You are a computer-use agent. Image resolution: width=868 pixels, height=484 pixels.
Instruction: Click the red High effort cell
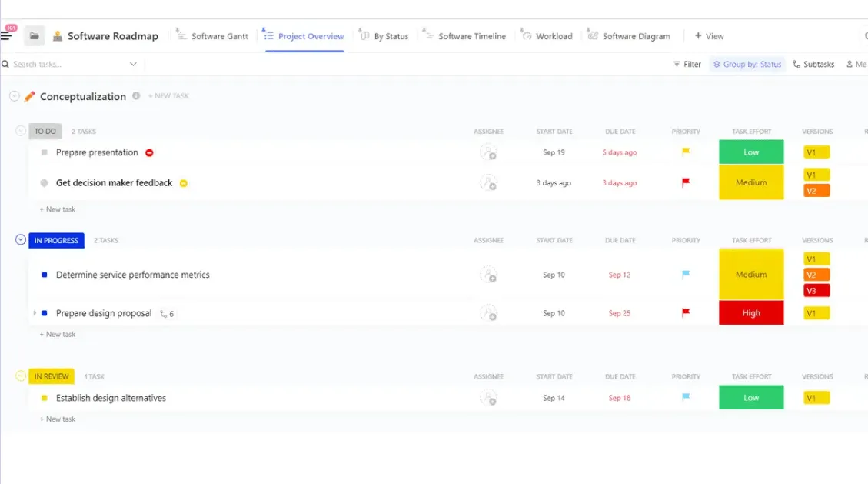pyautogui.click(x=751, y=313)
